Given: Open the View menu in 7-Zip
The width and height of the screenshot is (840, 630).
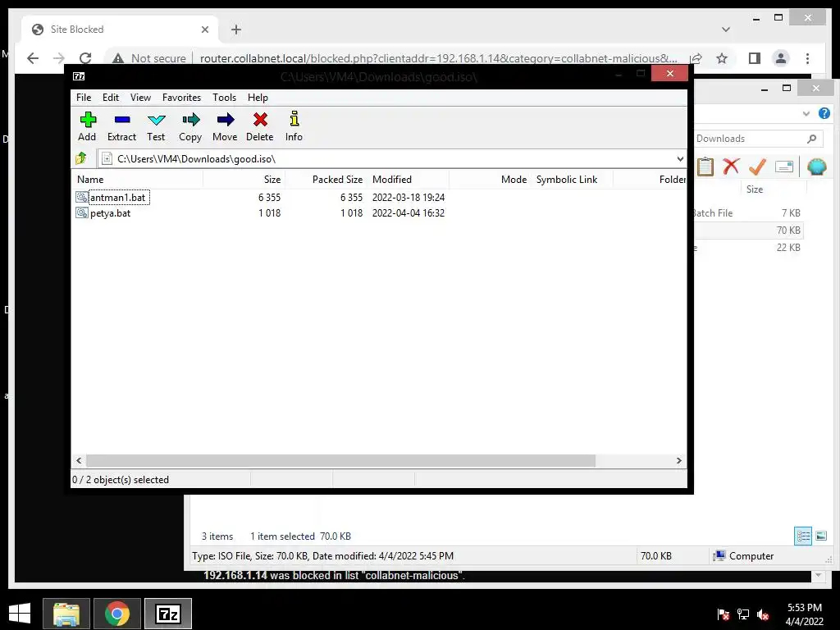Looking at the screenshot, I should [x=140, y=98].
